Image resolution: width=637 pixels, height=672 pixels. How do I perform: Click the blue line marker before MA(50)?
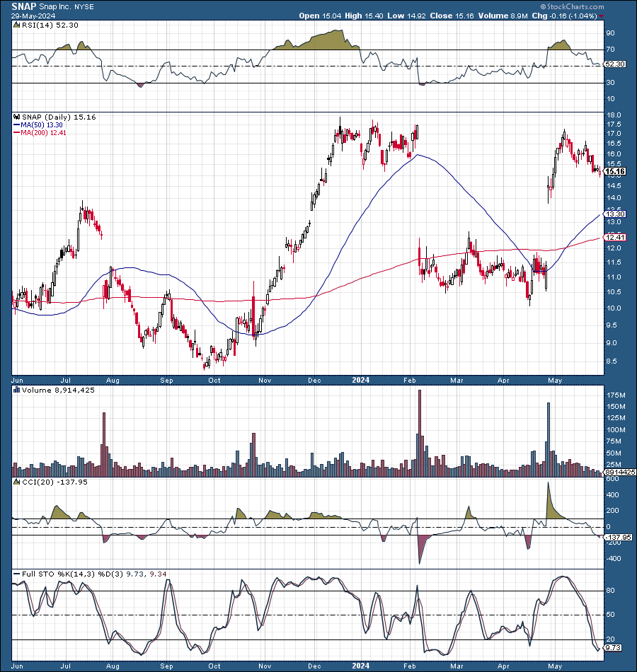tap(17, 125)
